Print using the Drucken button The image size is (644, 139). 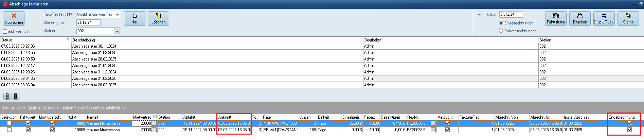pyautogui.click(x=580, y=18)
